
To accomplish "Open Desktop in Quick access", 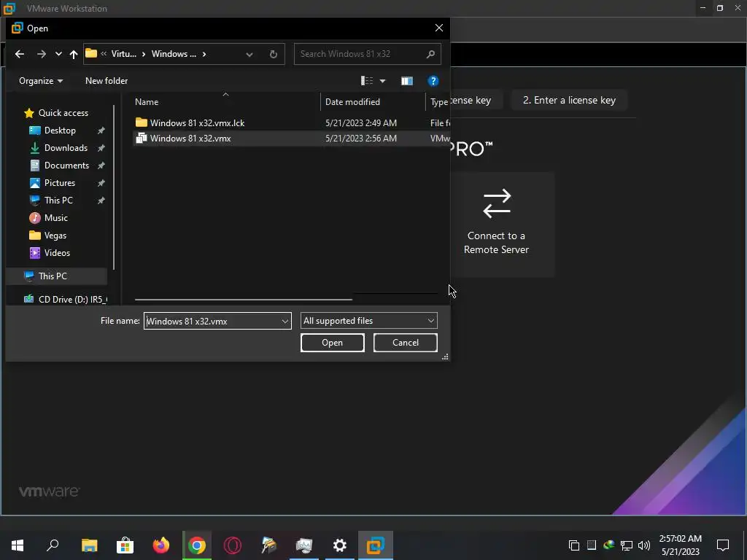I will point(60,131).
